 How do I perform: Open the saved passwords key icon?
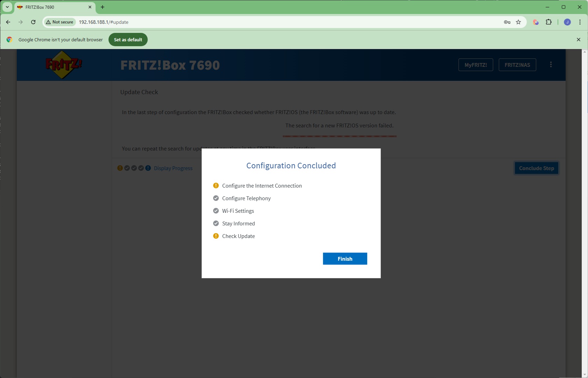tap(507, 22)
